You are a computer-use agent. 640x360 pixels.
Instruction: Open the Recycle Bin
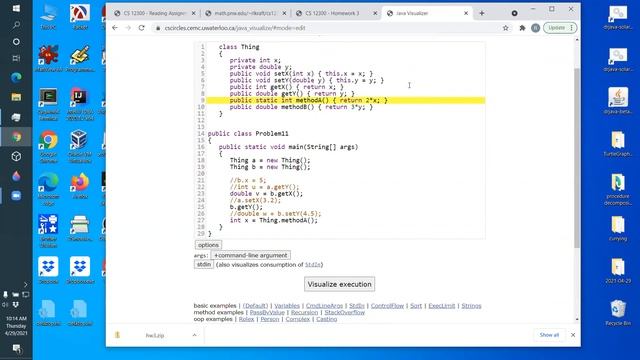pyautogui.click(x=618, y=313)
